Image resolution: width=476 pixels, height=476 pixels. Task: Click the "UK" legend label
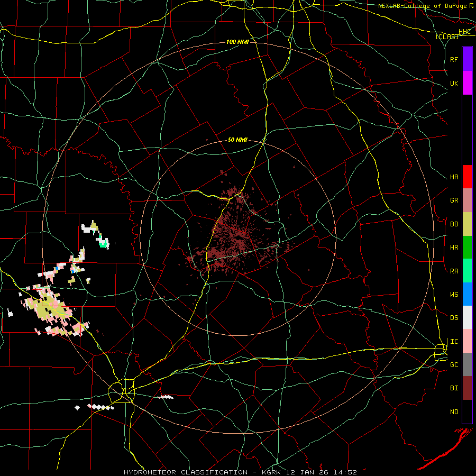tap(454, 83)
